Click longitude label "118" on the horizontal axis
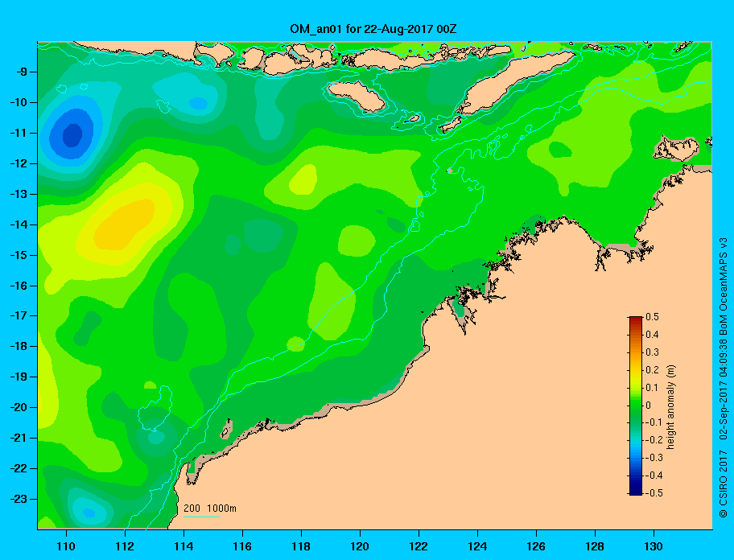Image resolution: width=734 pixels, height=560 pixels. pyautogui.click(x=301, y=546)
